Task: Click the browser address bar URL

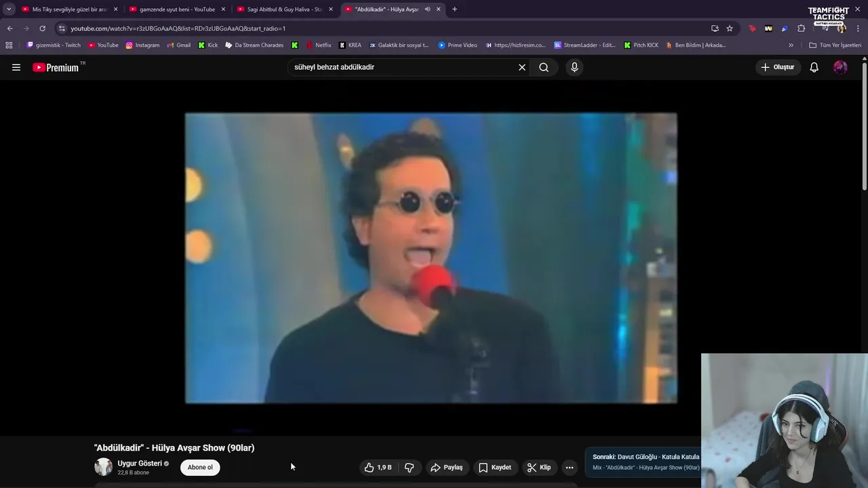Action: pos(178,28)
